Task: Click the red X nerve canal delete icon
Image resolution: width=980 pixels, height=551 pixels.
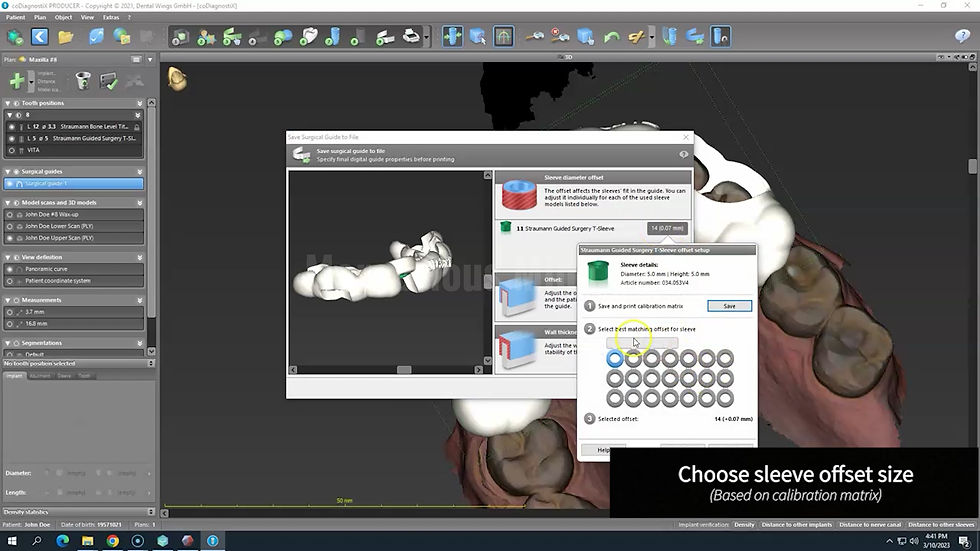Action: [x=559, y=36]
